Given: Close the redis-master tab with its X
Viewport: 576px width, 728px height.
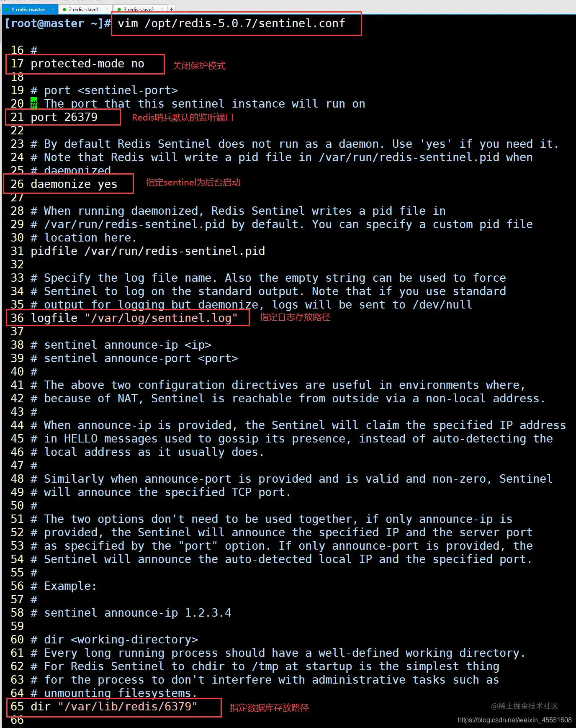Looking at the screenshot, I should (52, 9).
